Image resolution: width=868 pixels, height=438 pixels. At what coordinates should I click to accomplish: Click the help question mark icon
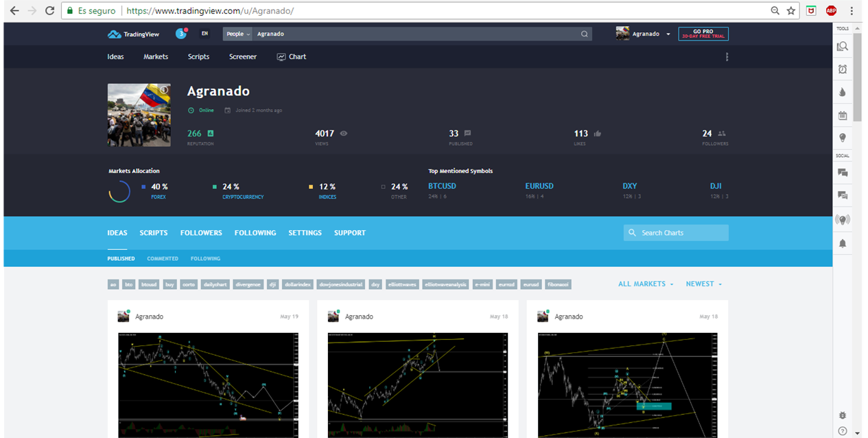click(x=843, y=431)
